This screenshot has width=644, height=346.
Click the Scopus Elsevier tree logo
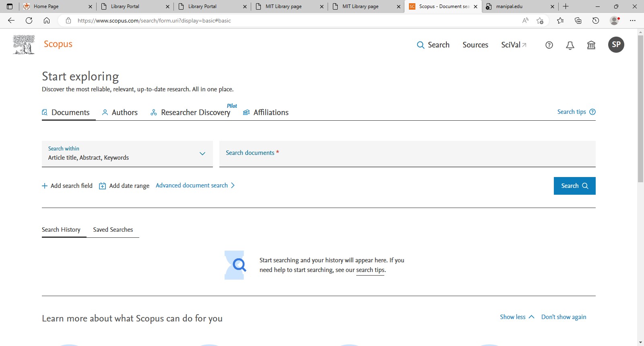click(24, 45)
